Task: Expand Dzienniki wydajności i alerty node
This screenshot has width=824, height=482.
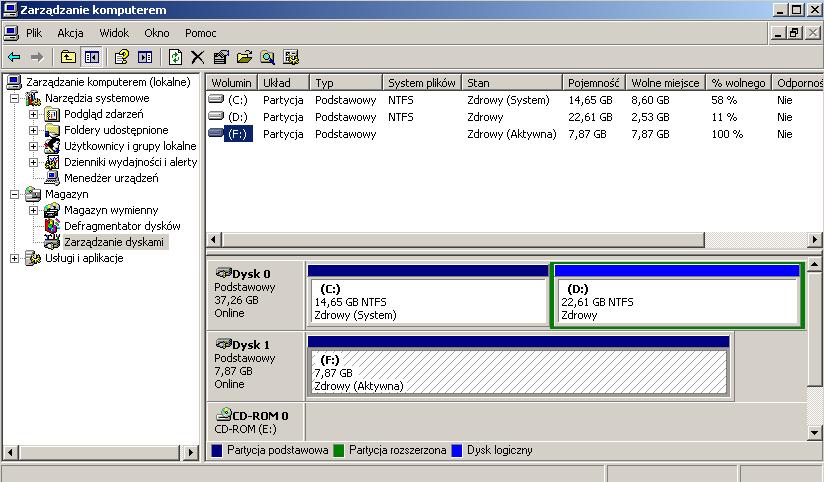Action: (34, 162)
